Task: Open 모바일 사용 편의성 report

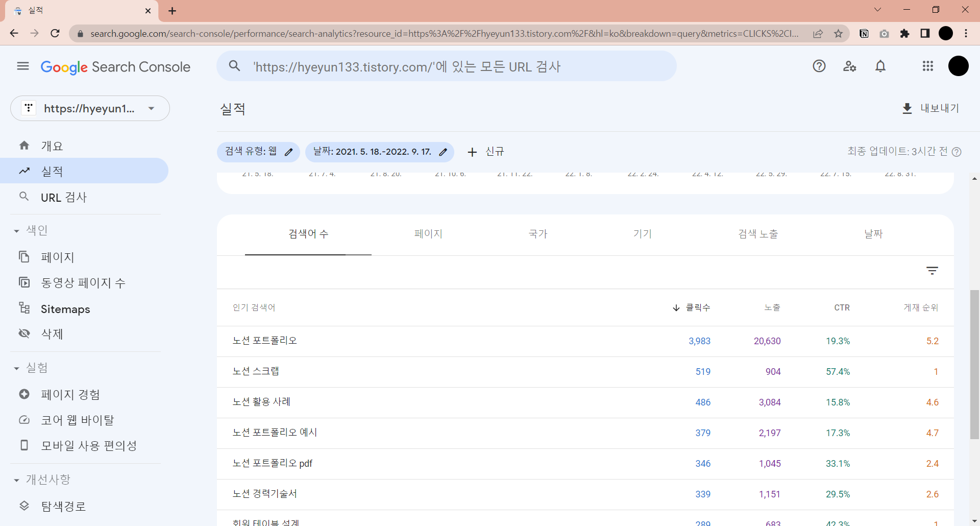Action: point(84,445)
